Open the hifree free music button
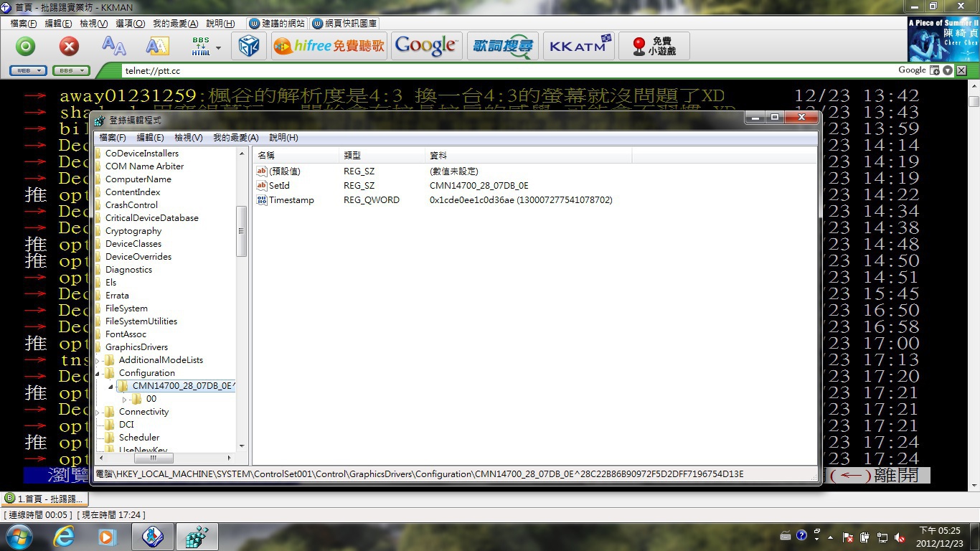Screen dimensions: 980x551 click(x=329, y=46)
